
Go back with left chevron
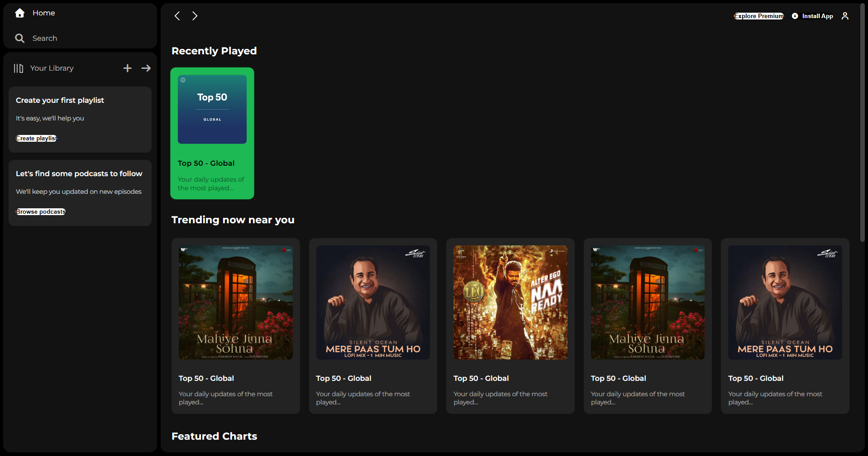[177, 16]
